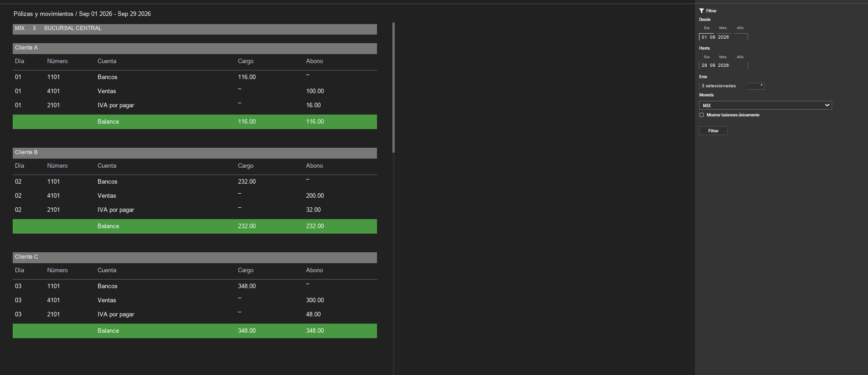Image resolution: width=868 pixels, height=375 pixels.
Task: Click the report's vertical scrollbar
Action: click(x=393, y=87)
